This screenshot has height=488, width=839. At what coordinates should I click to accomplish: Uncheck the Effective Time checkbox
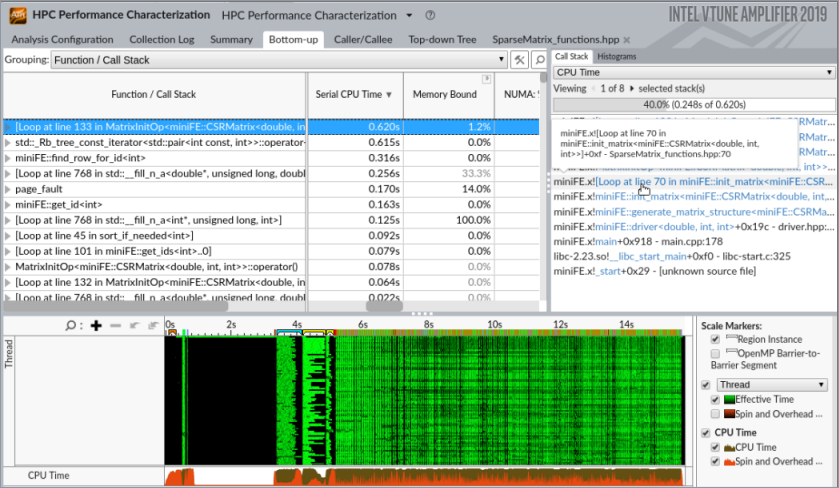714,399
